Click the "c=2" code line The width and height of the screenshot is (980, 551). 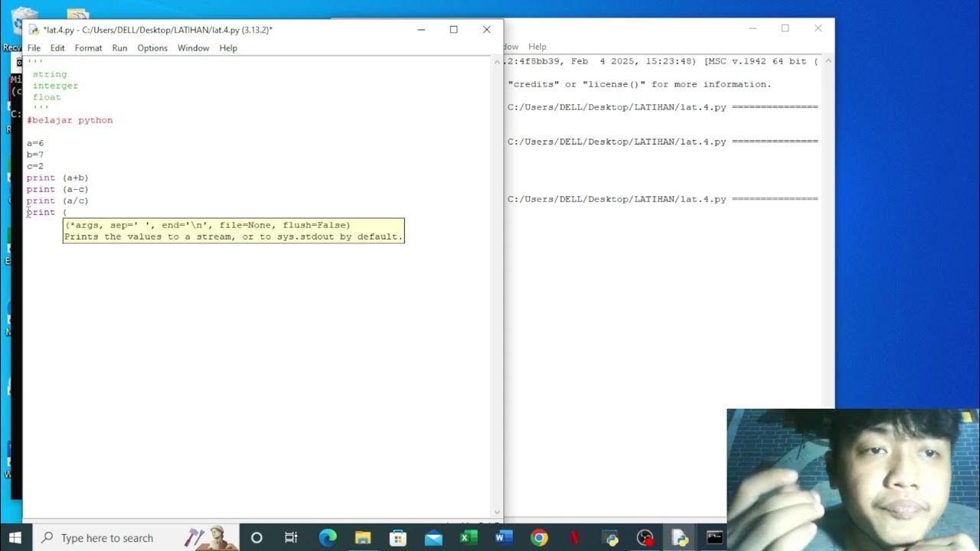coord(35,166)
